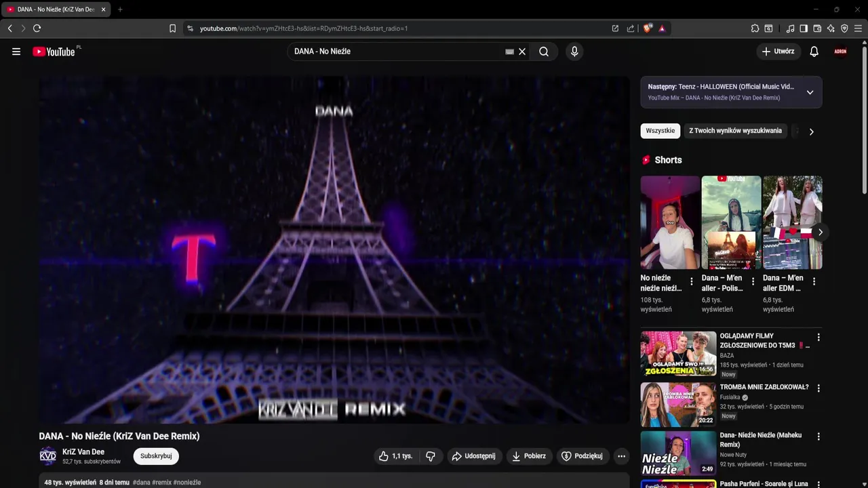Show more Shorts with the next arrow

[x=820, y=232]
